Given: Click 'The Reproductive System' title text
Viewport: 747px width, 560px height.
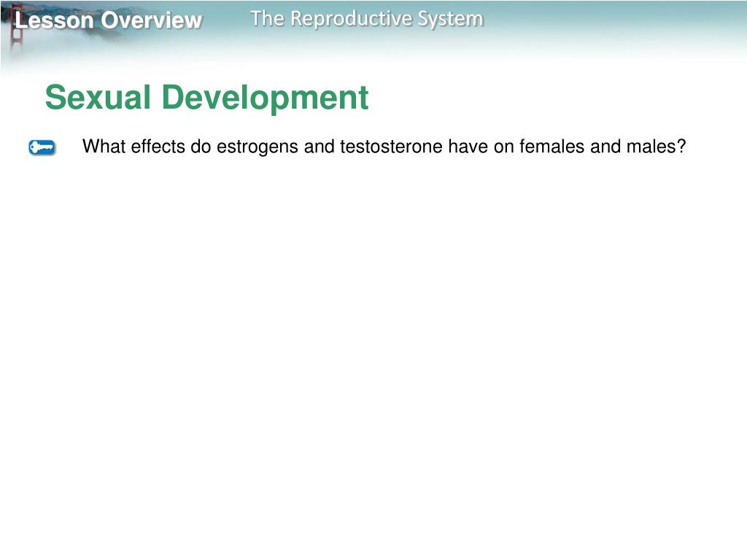Looking at the screenshot, I should click(367, 18).
